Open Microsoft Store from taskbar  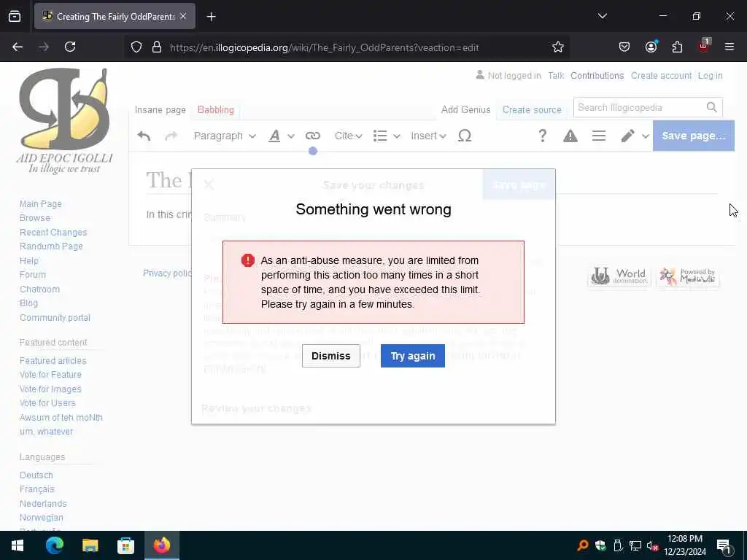click(125, 545)
